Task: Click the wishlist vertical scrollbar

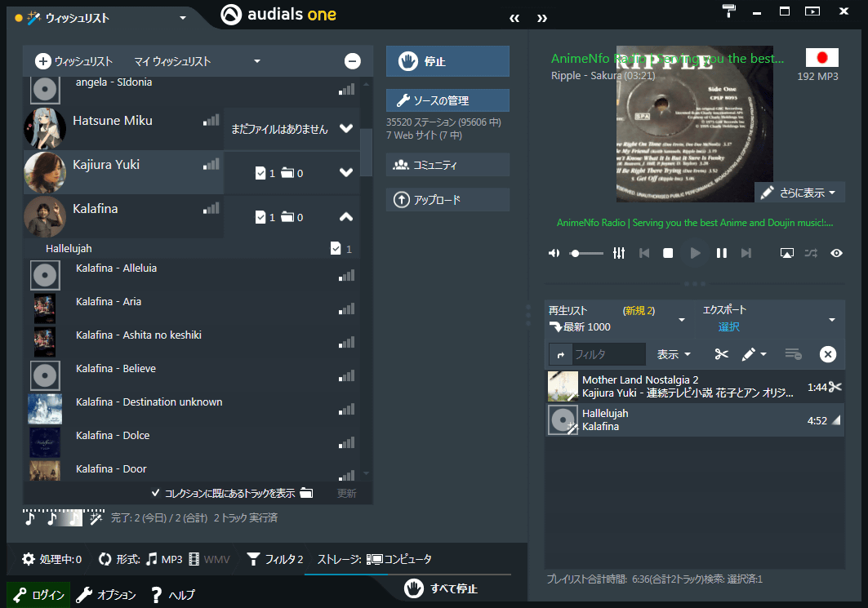Action: click(366, 152)
